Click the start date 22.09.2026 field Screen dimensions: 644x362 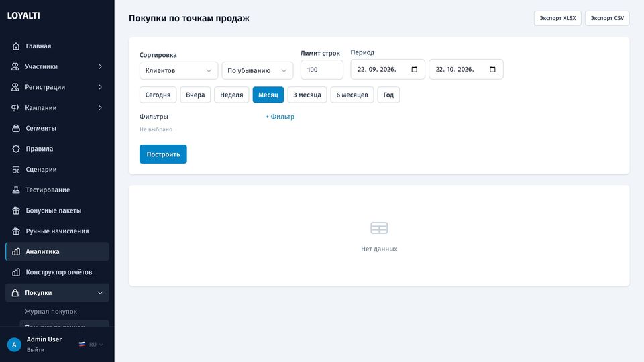pos(388,69)
